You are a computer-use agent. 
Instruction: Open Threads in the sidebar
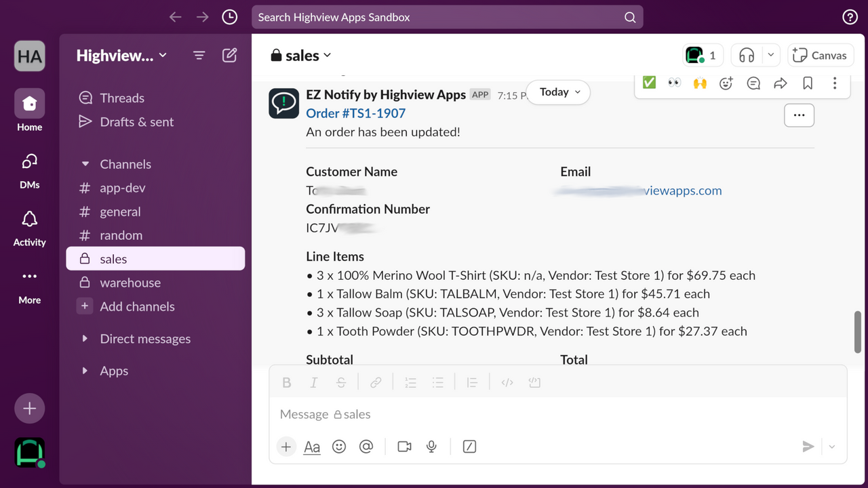tap(155, 98)
